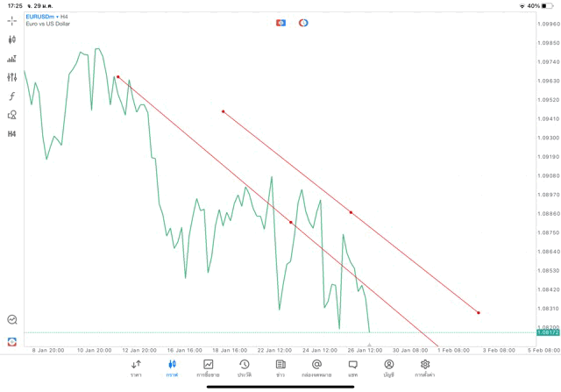
Task: Open the ข่าว (News) tab
Action: click(280, 367)
